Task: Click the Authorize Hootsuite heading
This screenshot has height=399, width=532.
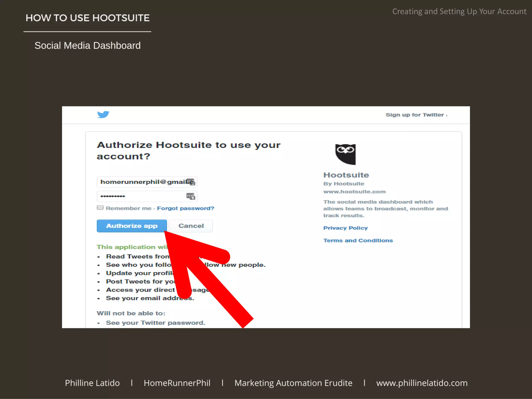Action: point(189,150)
